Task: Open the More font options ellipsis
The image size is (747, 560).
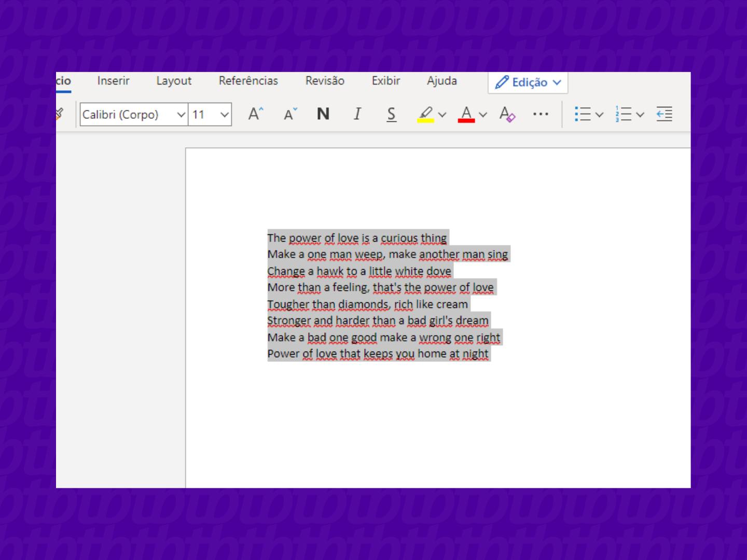Action: (541, 114)
